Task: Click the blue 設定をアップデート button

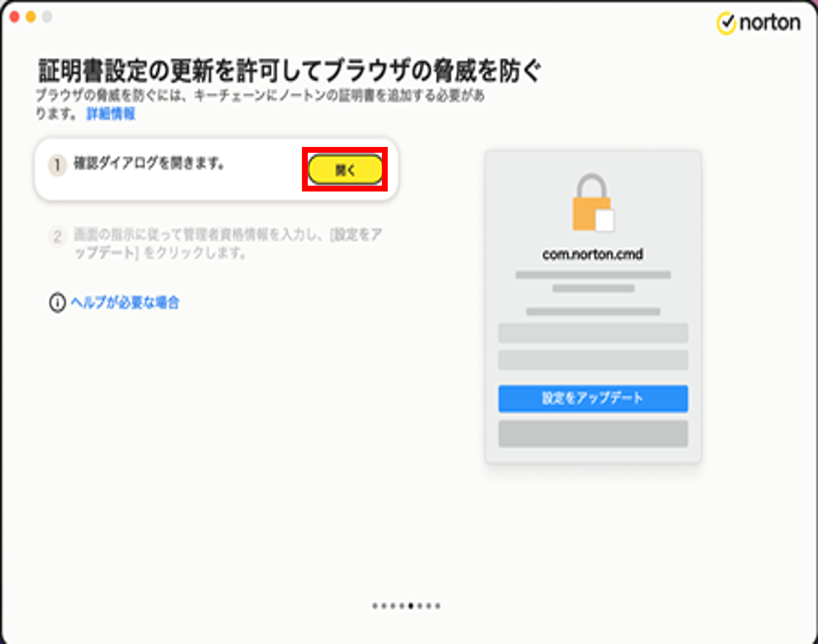Action: click(x=593, y=398)
